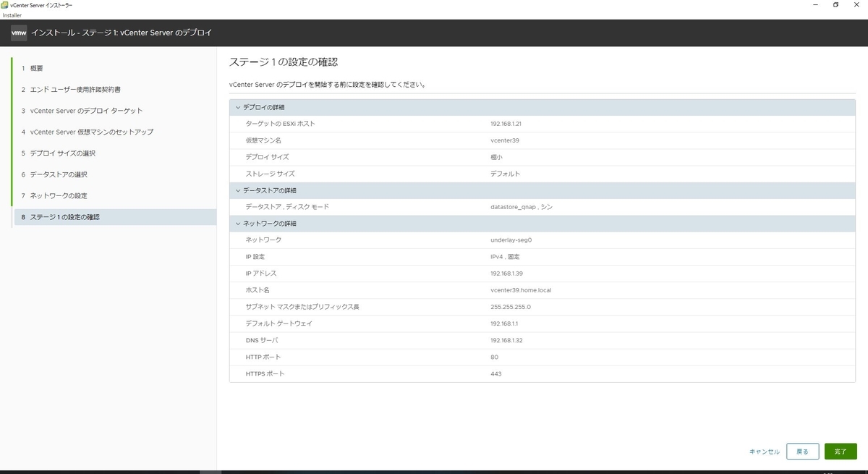Click the subnet mask value 255.255.255.0
Screen dimensions: 868x474
tap(510, 307)
